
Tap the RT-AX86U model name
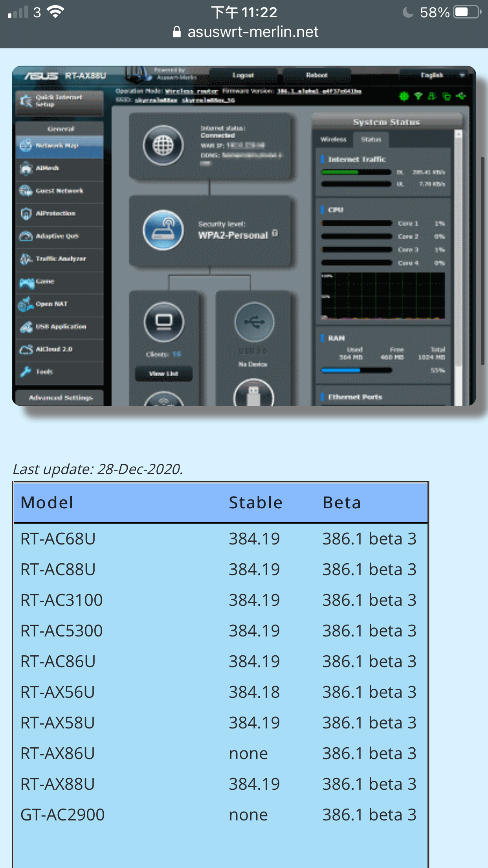pyautogui.click(x=58, y=754)
